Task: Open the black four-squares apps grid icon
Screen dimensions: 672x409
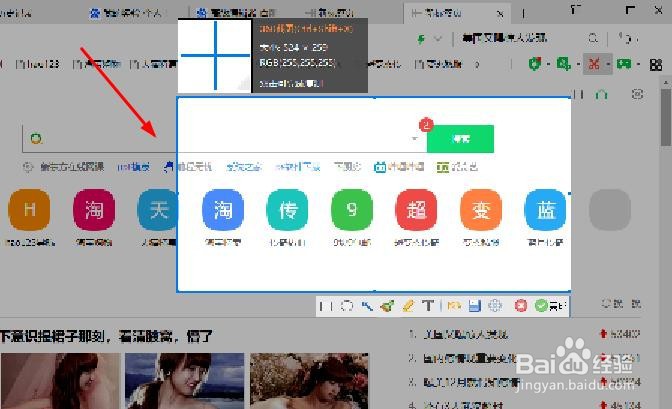Action: (656, 65)
